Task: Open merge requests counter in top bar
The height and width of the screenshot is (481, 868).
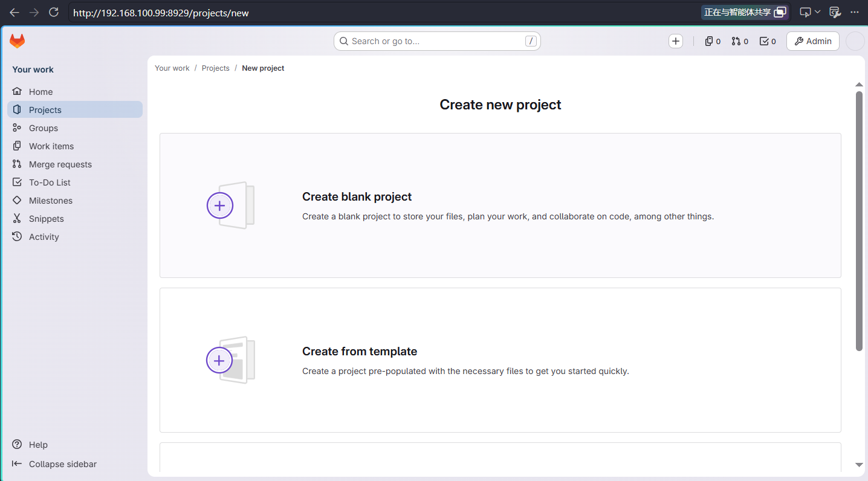Action: tap(740, 41)
